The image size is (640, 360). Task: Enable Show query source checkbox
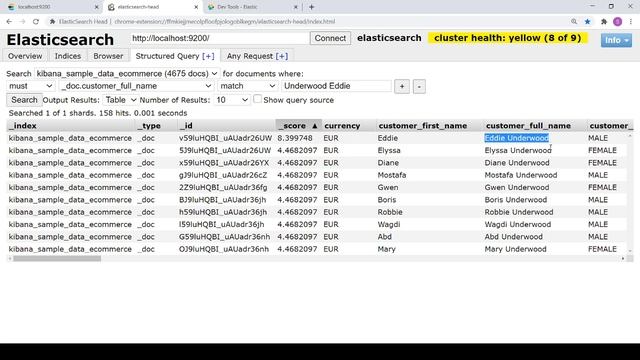(x=257, y=99)
